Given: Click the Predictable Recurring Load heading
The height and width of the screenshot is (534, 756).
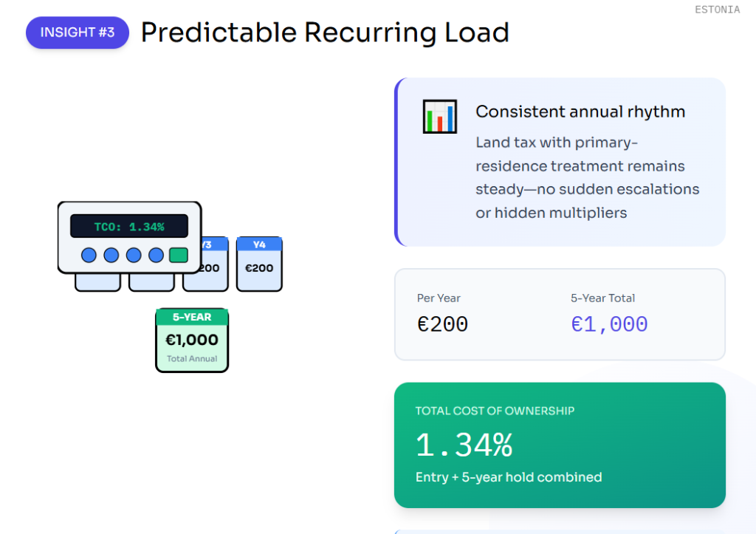Looking at the screenshot, I should coord(325,32).
